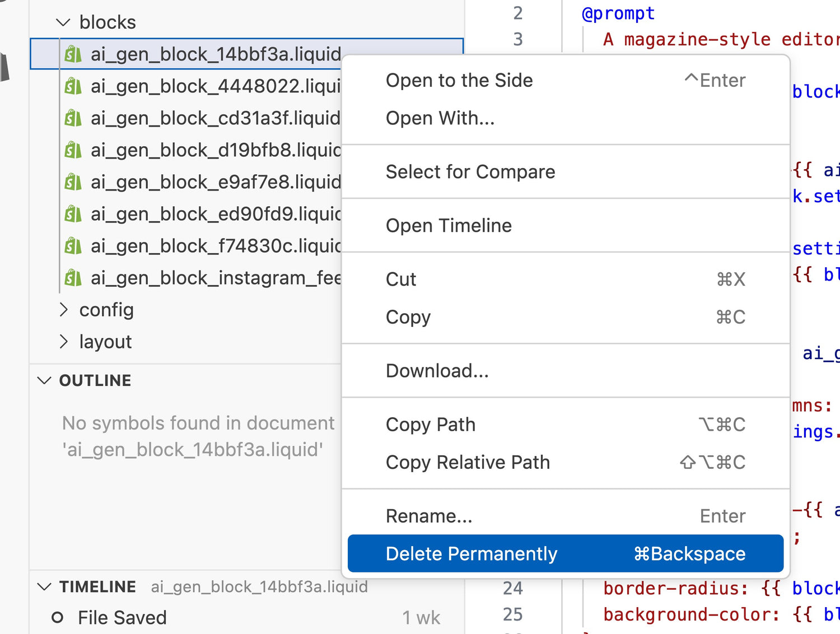Screen dimensions: 840x634
Task: Click line number 24 in editor gutter
Action: [512, 588]
